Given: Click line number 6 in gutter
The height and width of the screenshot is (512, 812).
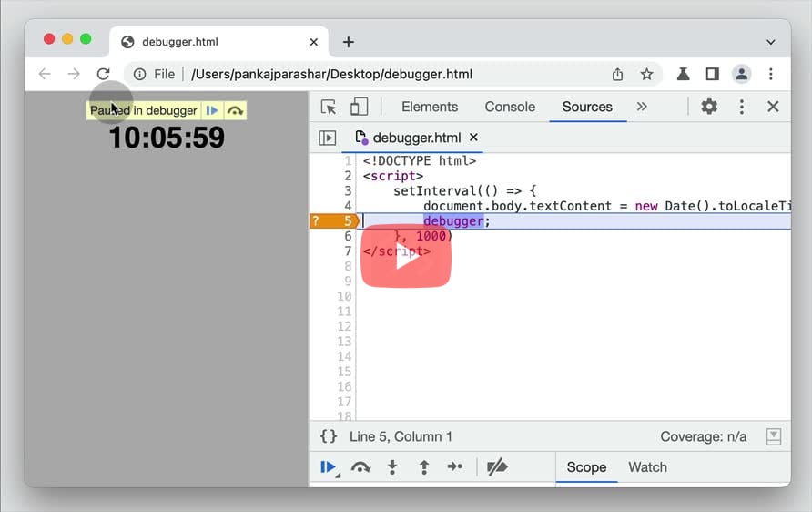Looking at the screenshot, I should [348, 236].
